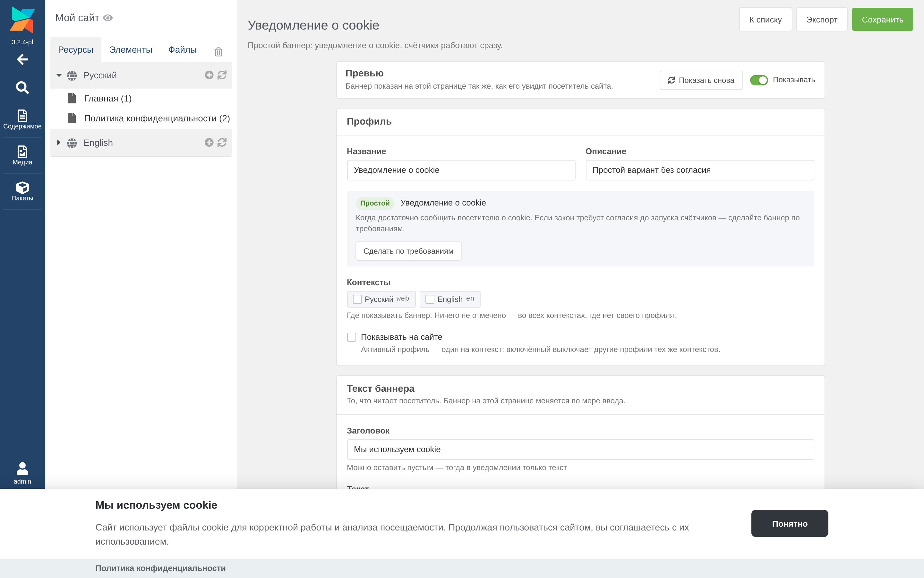Click the К списку button
This screenshot has height=578, width=924.
765,20
